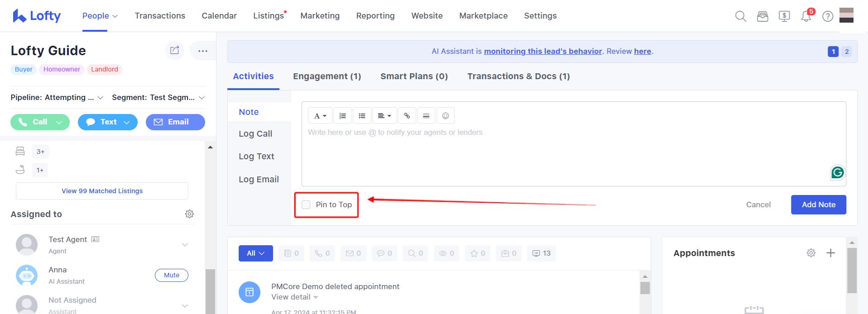868x314 pixels.
Task: Check the Pin to Top checkbox
Action: click(306, 205)
